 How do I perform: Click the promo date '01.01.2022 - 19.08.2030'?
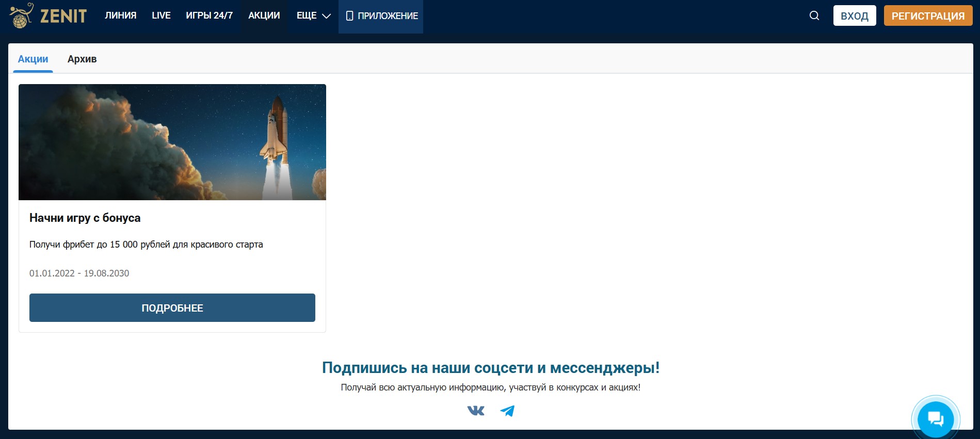click(79, 273)
